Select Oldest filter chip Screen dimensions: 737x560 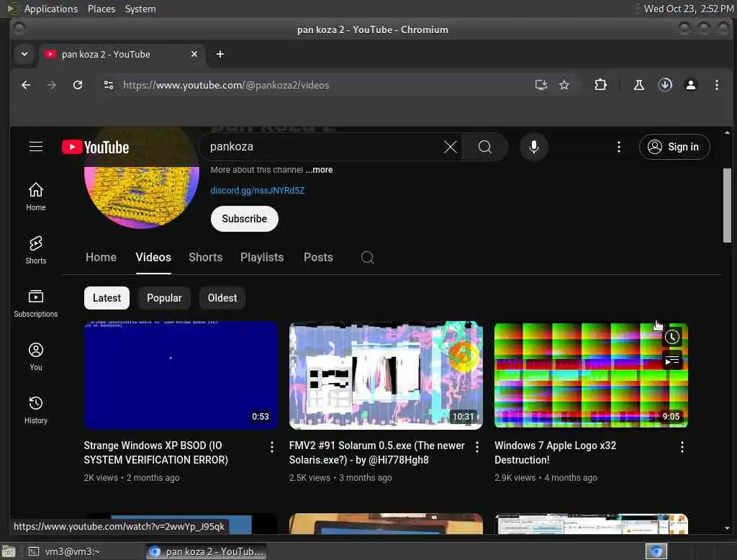pyautogui.click(x=222, y=298)
